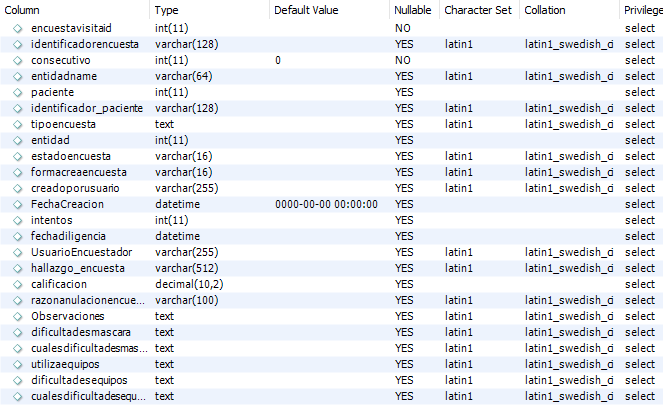663x408 pixels.
Task: Click the Character Set header
Action: [479, 10]
